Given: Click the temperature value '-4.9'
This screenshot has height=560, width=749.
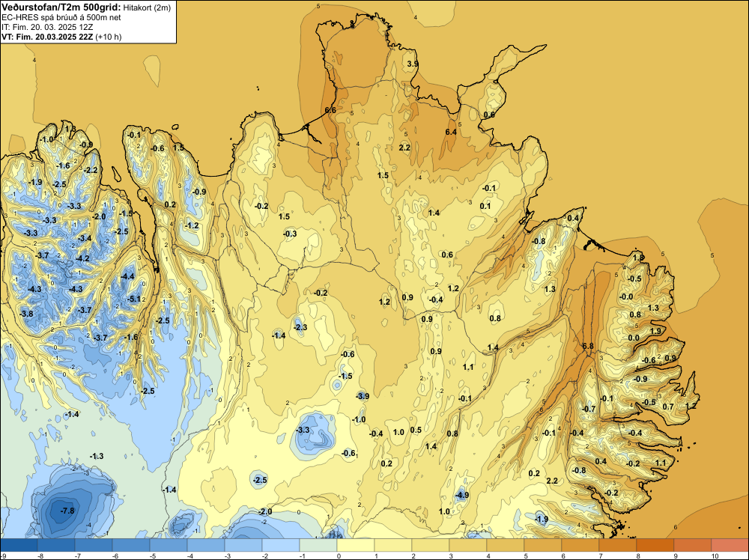Looking at the screenshot, I should pyautogui.click(x=462, y=495).
